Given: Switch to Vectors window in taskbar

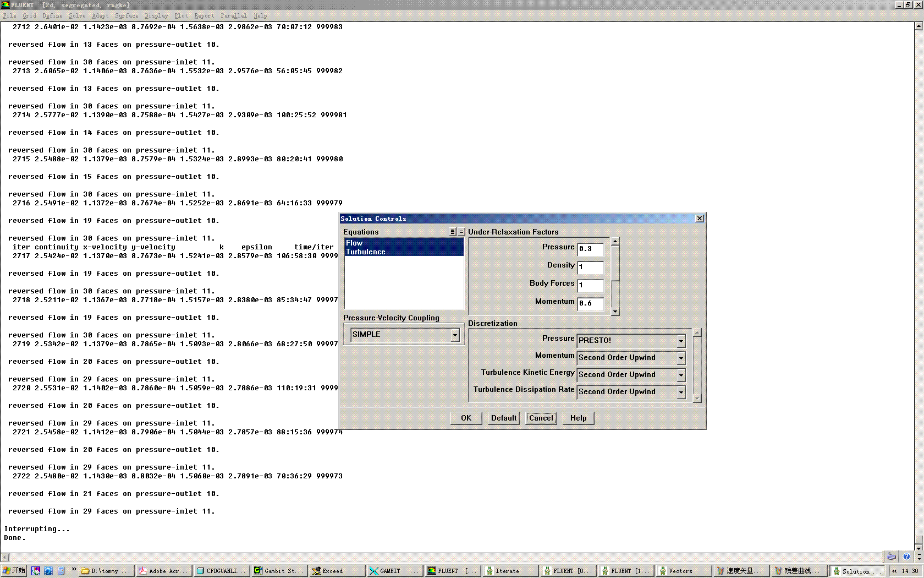Looking at the screenshot, I should [682, 571].
